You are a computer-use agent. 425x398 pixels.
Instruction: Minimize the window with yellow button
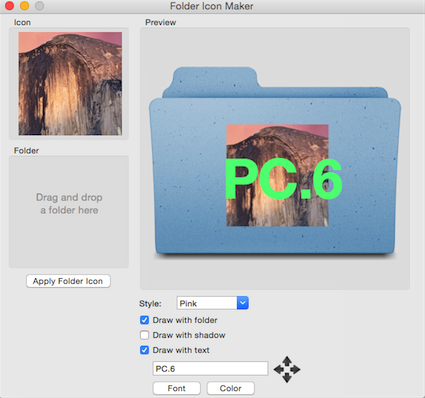pyautogui.click(x=24, y=6)
